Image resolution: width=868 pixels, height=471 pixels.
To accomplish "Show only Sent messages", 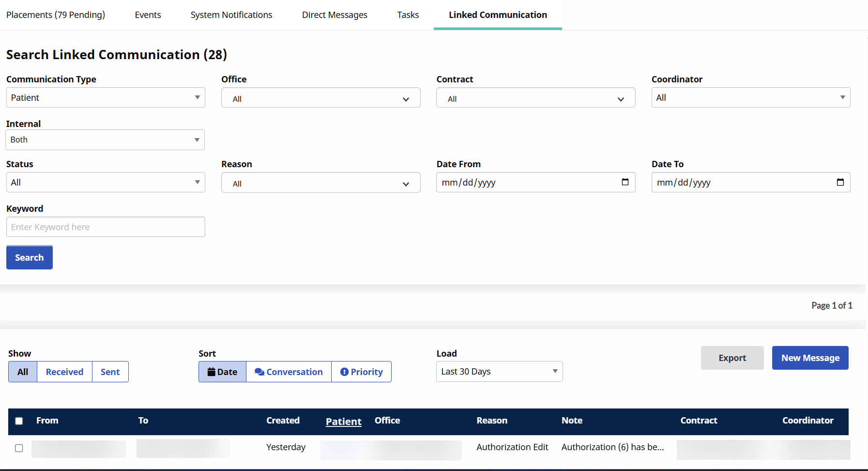I will tap(110, 372).
